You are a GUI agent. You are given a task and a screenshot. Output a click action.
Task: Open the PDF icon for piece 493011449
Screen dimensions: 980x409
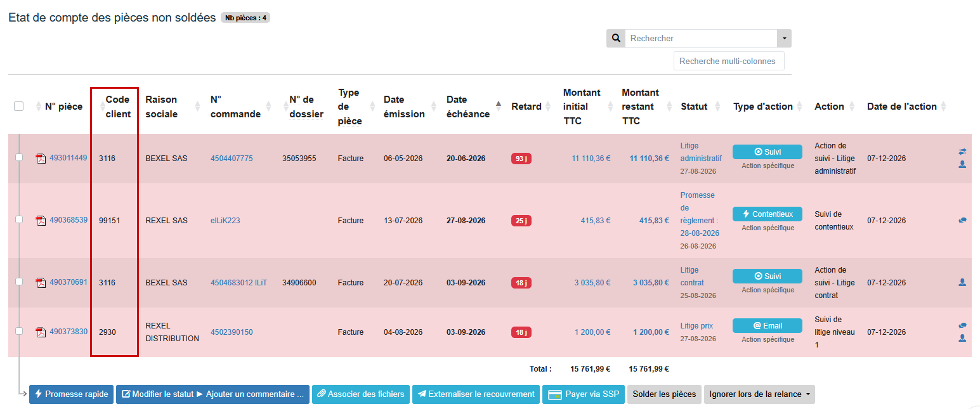tap(41, 159)
